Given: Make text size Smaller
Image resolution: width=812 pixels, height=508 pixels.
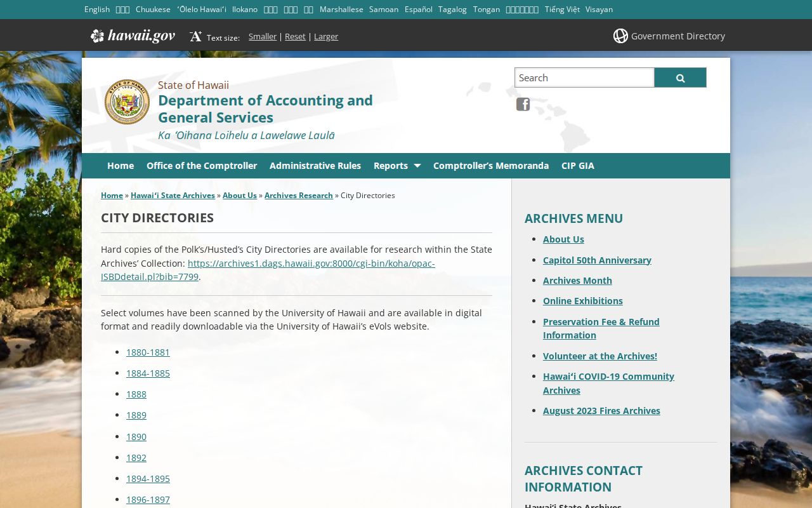Looking at the screenshot, I should tap(263, 37).
